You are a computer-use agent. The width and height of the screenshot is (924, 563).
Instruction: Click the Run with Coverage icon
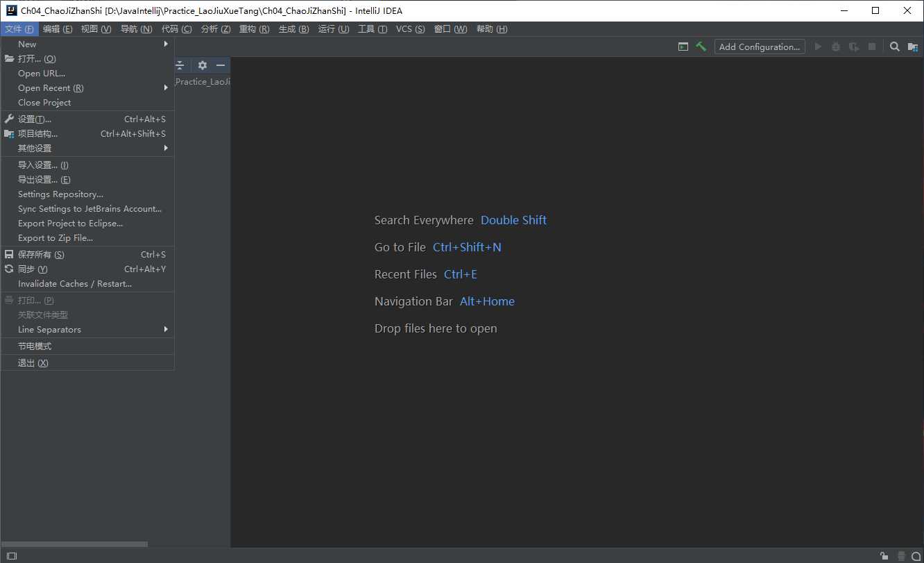tap(854, 47)
